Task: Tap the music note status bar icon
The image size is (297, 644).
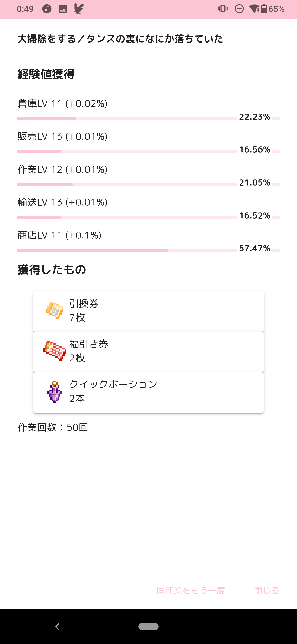Action: click(x=47, y=9)
